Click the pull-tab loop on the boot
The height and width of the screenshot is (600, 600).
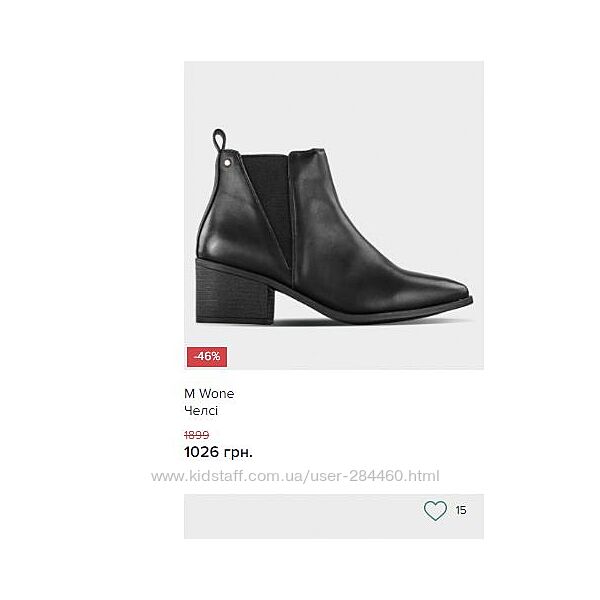[x=219, y=140]
